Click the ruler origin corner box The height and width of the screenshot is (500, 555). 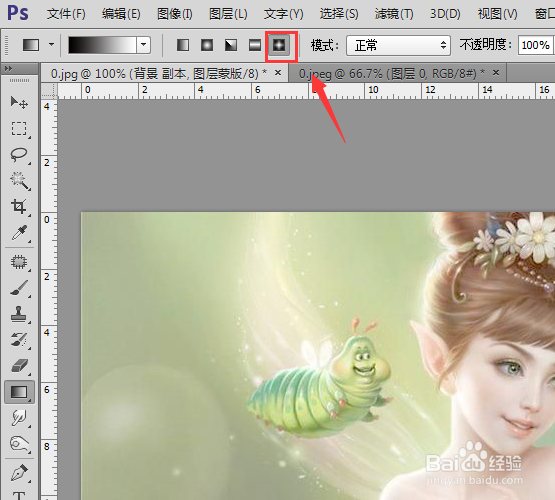point(49,91)
